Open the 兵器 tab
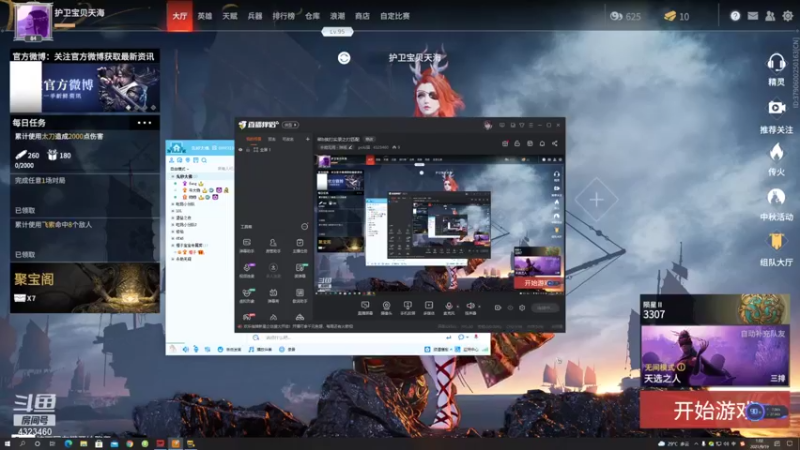800x450 pixels. tap(255, 16)
